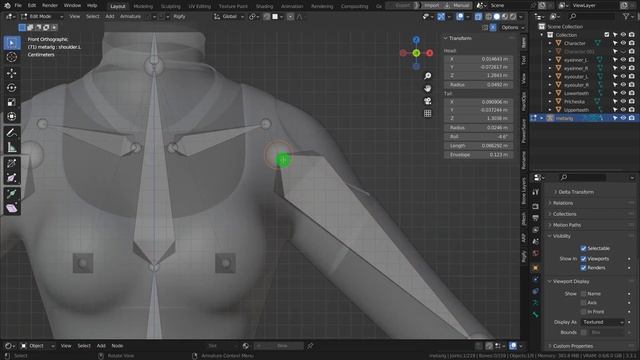Viewport: 640px width, 360px height.
Task: Open the Edit Mode dropdown
Action: [x=42, y=16]
